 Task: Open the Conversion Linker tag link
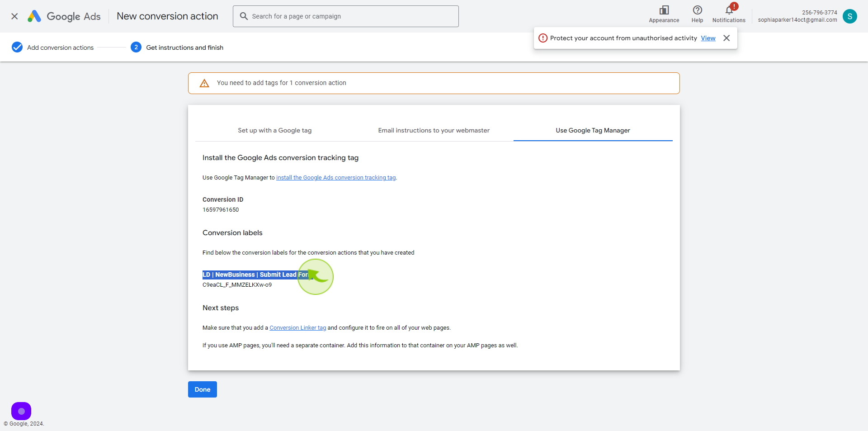[298, 328]
